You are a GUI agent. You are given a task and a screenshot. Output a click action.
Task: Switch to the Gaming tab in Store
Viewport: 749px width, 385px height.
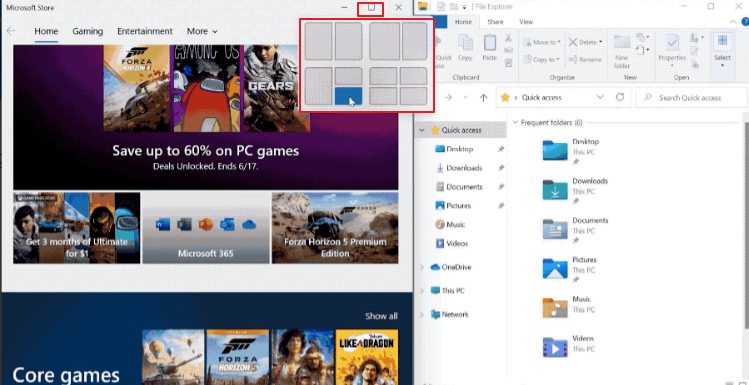tap(87, 31)
